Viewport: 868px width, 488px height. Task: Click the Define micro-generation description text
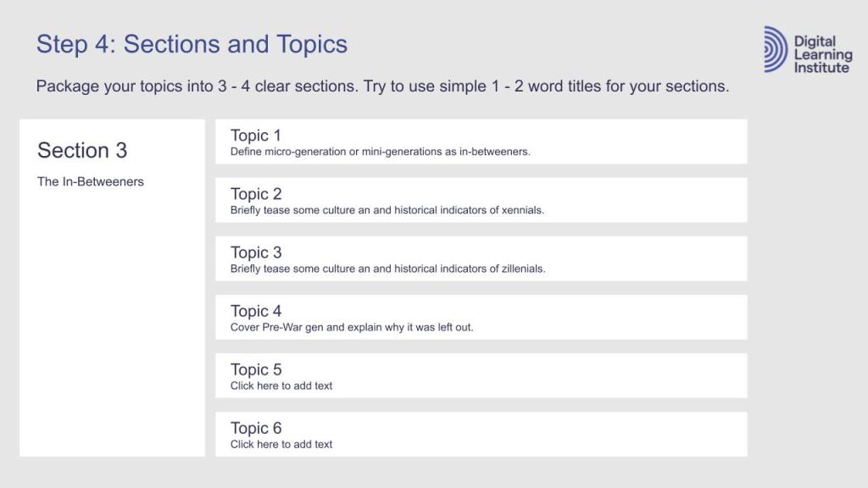[380, 152]
